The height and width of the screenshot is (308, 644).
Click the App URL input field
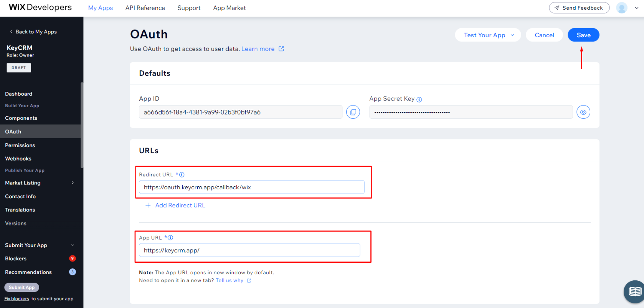coord(249,250)
